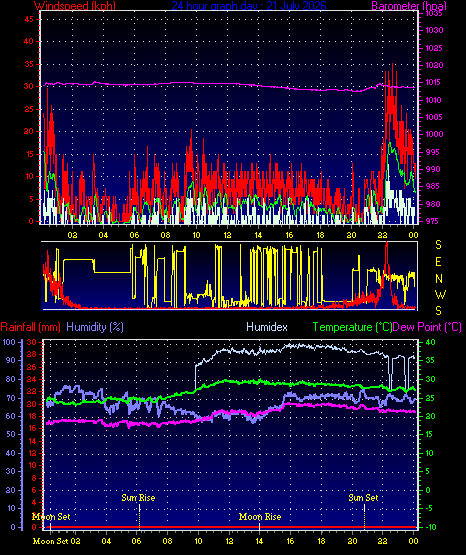Click the Humidity (%) legend label
Screen dimensions: 466x555
(x=95, y=327)
